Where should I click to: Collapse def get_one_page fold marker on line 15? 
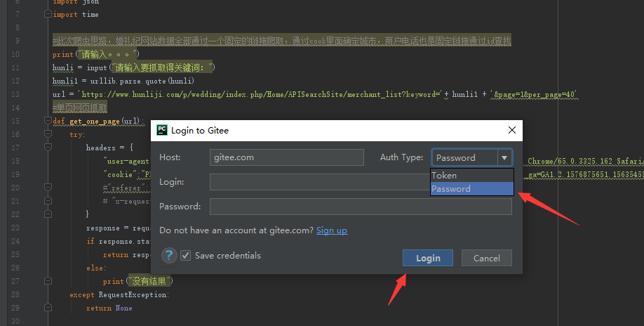(48, 120)
